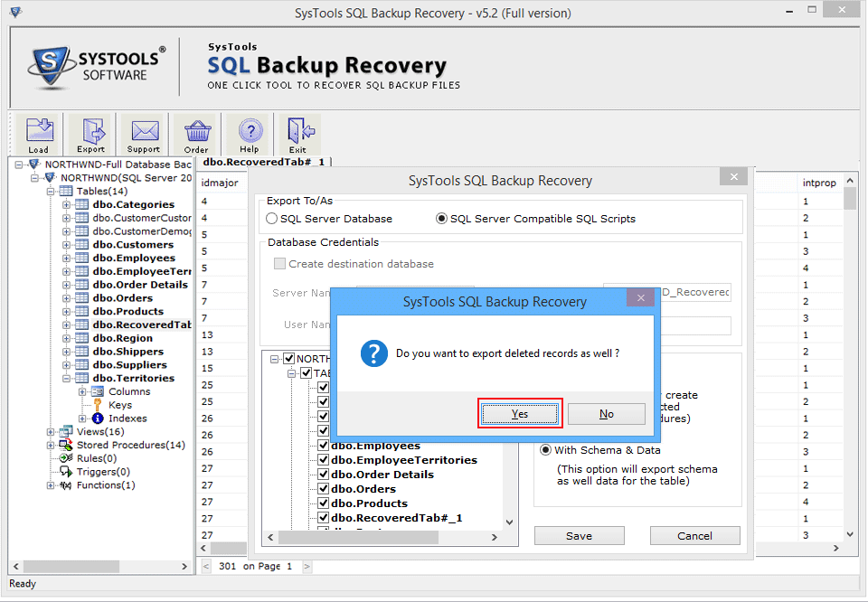
Task: Click No in the confirmation dialog
Action: (606, 413)
